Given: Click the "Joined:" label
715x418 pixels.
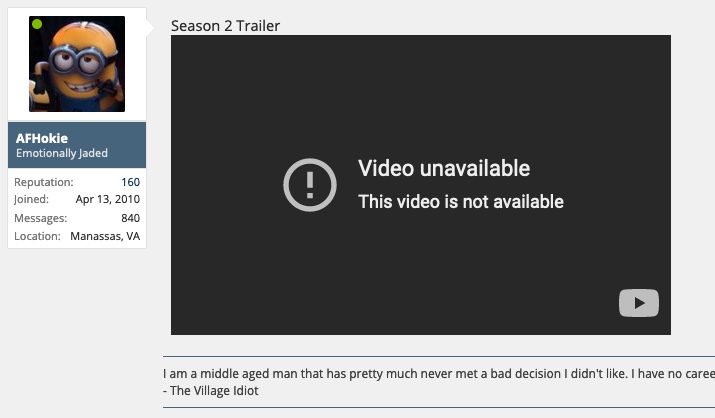Looking at the screenshot, I should click(31, 199).
